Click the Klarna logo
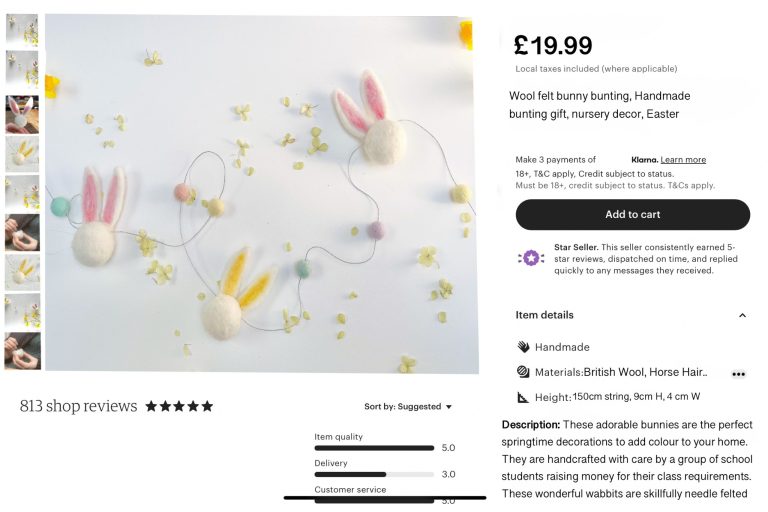 click(644, 160)
